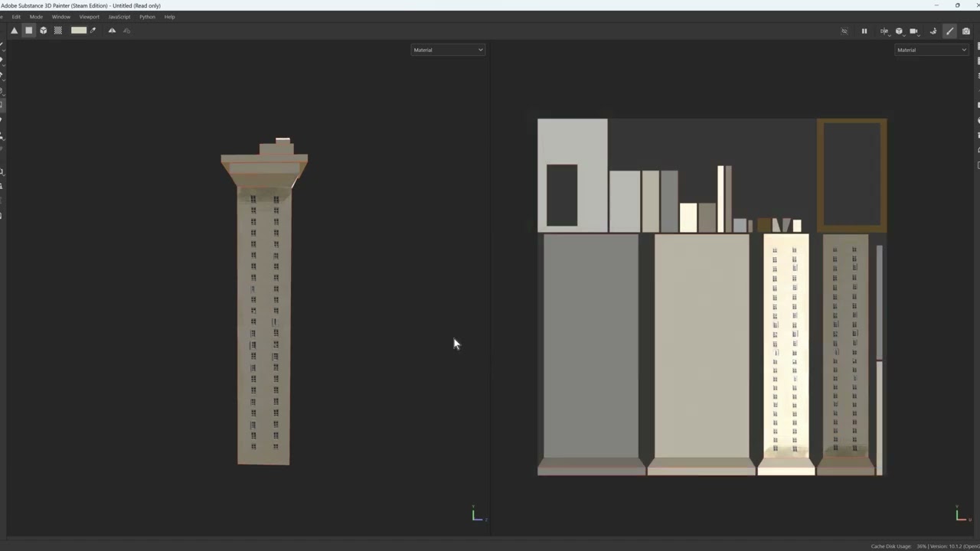Open Material dropdown in 2D viewport
The width and height of the screenshot is (980, 551).
tap(932, 50)
